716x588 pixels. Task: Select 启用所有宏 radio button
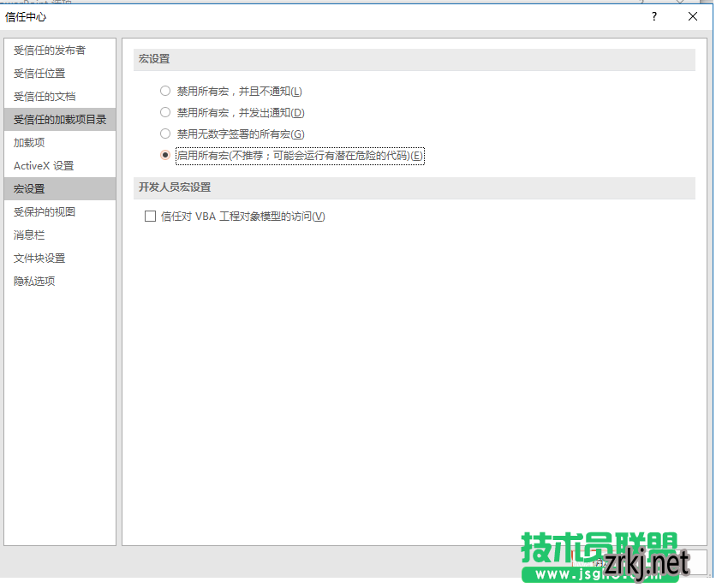[165, 155]
